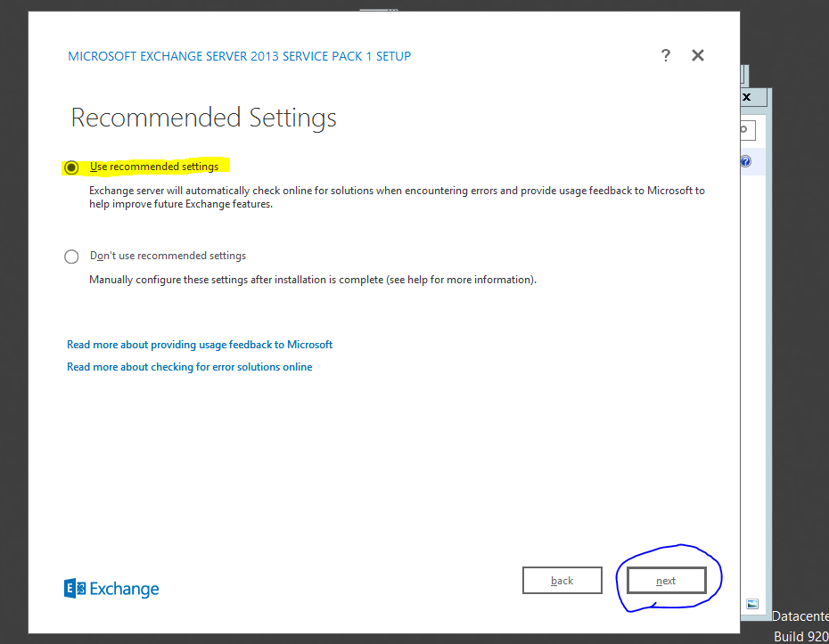Select the Use recommended settings radio button
This screenshot has height=644, width=829.
[x=71, y=167]
